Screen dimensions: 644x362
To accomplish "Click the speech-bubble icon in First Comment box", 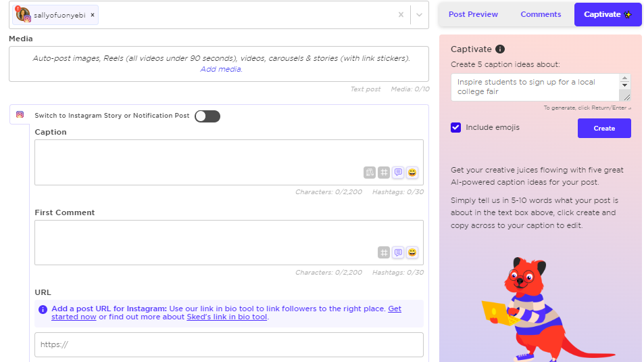I will (x=398, y=252).
